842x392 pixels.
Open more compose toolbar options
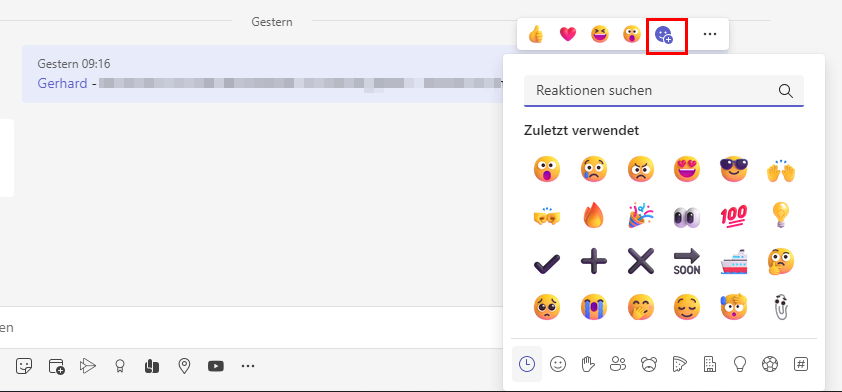248,367
